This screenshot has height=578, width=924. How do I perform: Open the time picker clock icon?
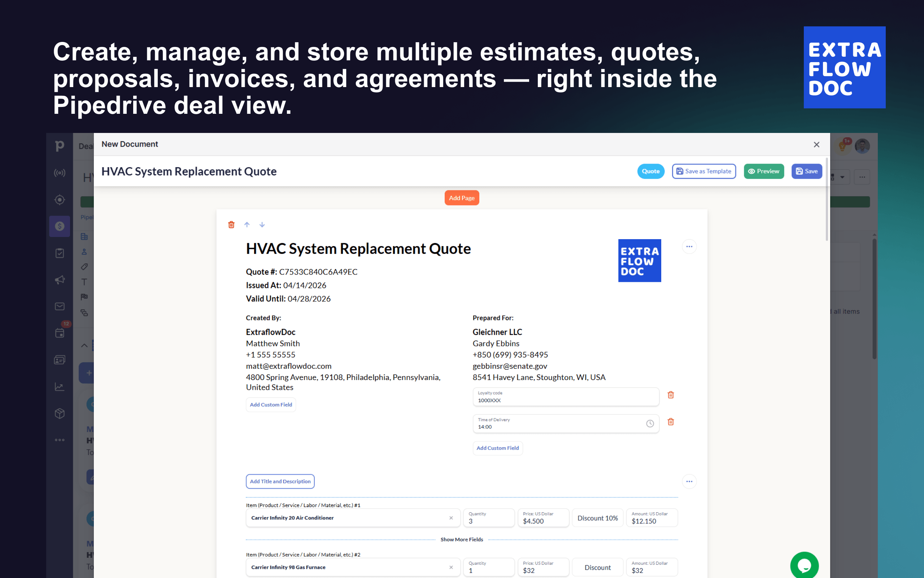(x=650, y=423)
